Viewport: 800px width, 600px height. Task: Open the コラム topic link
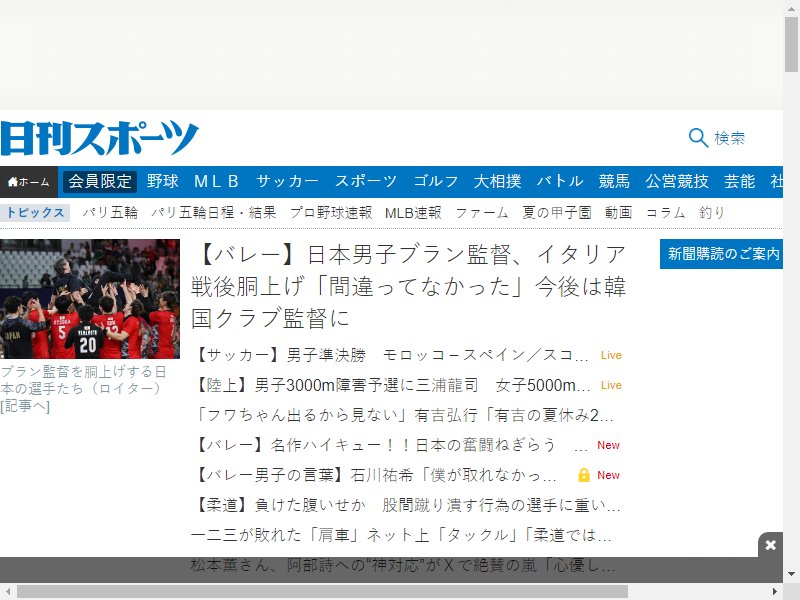click(665, 213)
